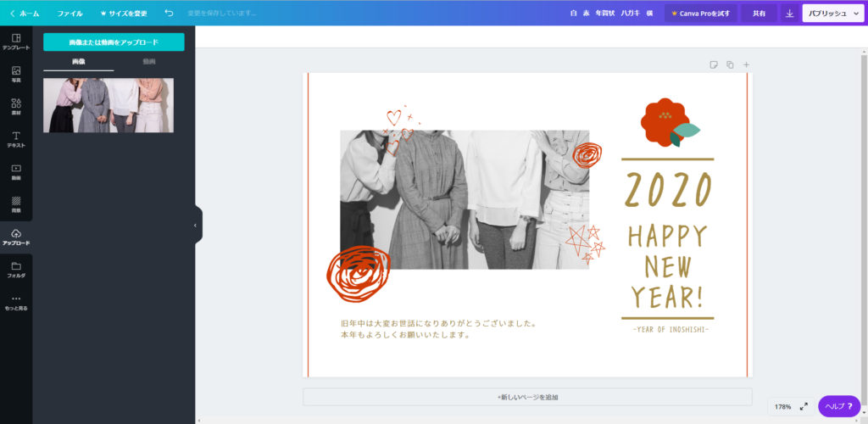This screenshot has height=424, width=868.
Task: Open the Photos (写真) sidebar panel
Action: pos(16,74)
